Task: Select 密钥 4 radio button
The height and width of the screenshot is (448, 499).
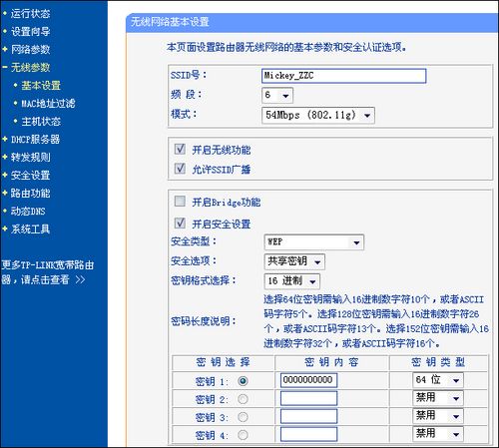Action: (x=243, y=435)
